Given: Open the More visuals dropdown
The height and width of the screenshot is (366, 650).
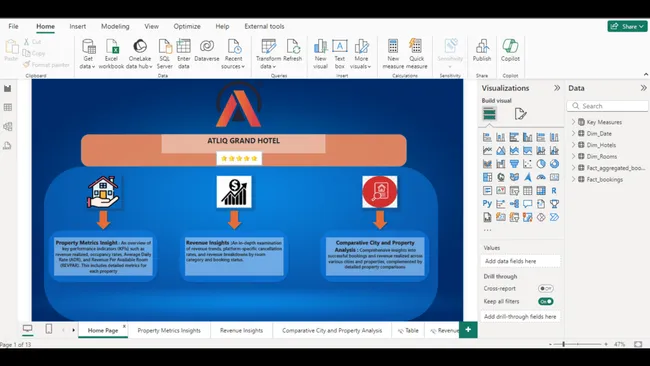Looking at the screenshot, I should [361, 54].
